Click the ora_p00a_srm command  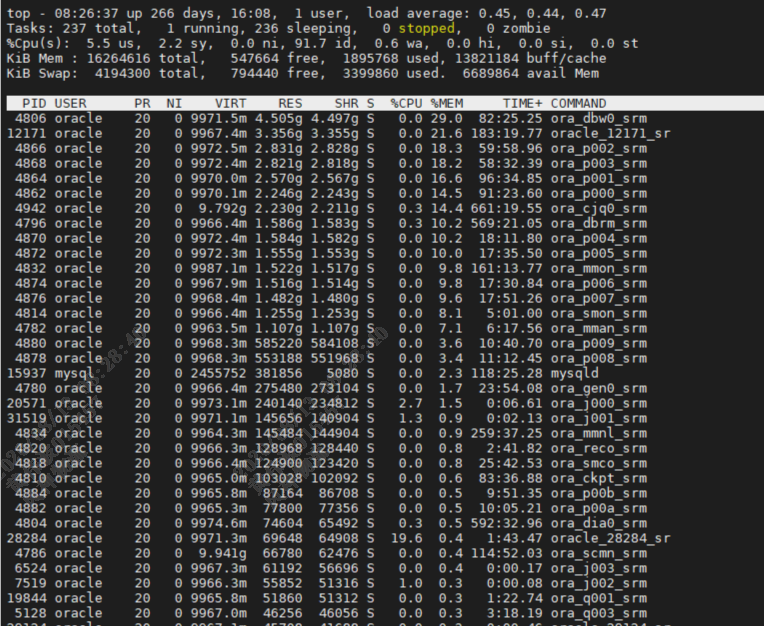coord(599,509)
